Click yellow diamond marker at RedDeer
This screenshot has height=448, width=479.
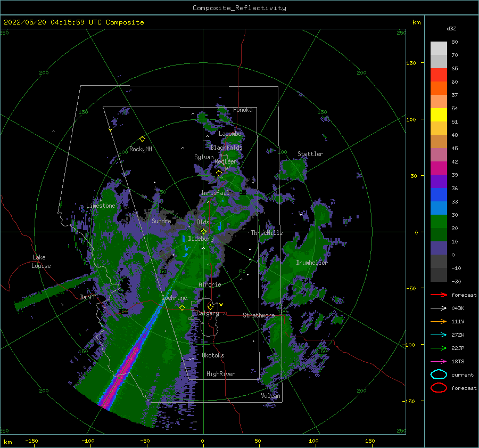219,173
